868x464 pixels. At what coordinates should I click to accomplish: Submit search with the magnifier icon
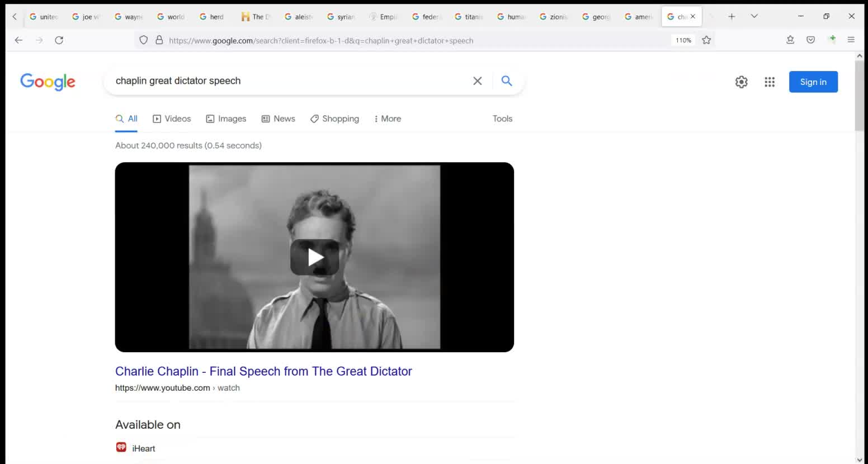pyautogui.click(x=507, y=81)
